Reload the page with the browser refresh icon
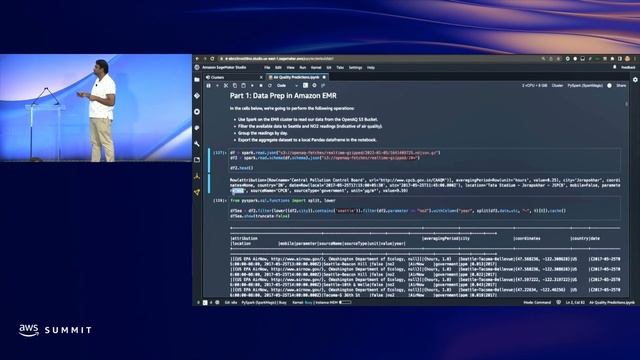Viewport: 640px width, 360px height. (x=212, y=59)
